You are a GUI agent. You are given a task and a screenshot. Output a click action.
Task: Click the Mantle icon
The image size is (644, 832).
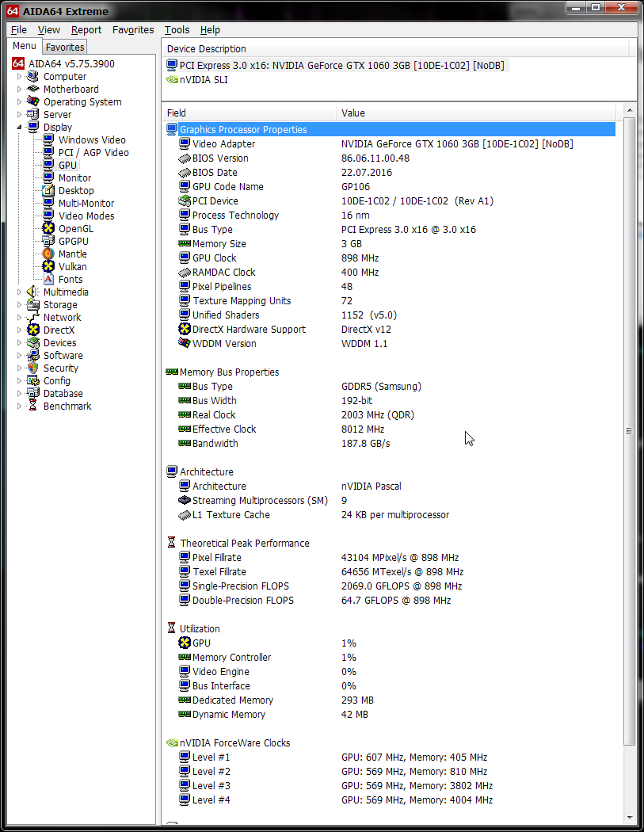(x=48, y=254)
